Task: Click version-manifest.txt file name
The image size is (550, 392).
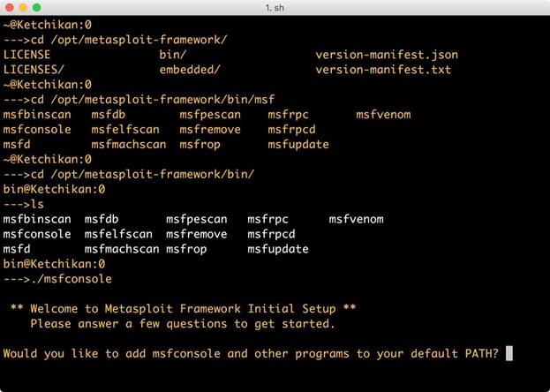Action: (383, 70)
